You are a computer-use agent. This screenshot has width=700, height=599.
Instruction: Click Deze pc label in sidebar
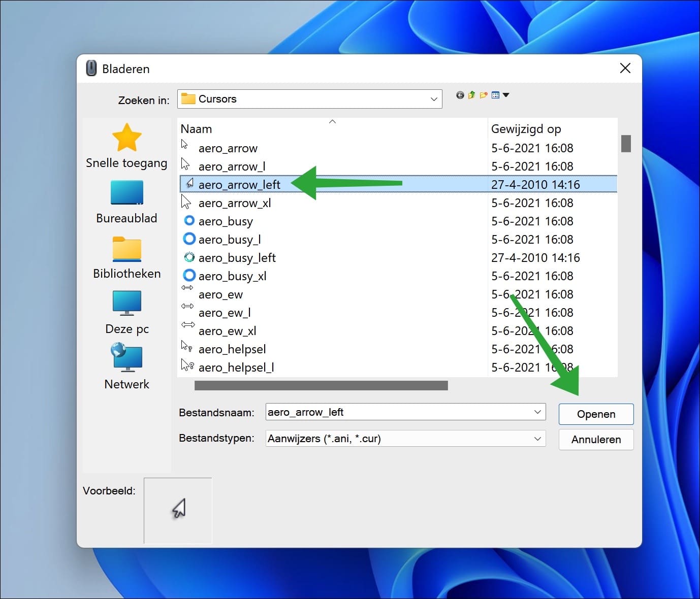coord(126,329)
